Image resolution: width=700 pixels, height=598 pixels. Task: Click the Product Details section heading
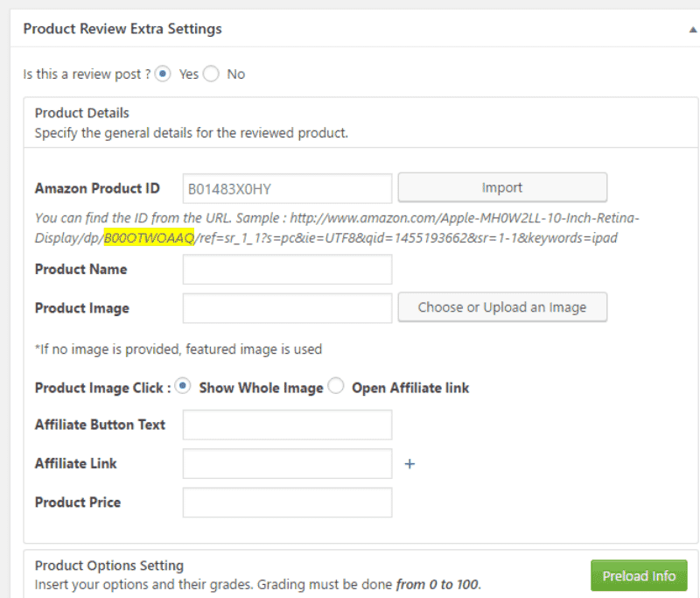(81, 113)
